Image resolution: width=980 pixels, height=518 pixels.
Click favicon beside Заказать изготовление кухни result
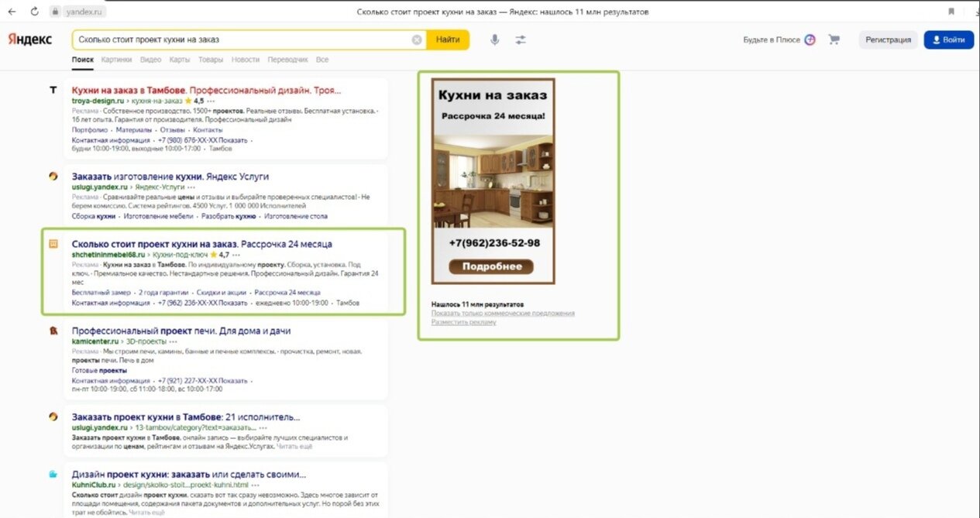pyautogui.click(x=53, y=176)
